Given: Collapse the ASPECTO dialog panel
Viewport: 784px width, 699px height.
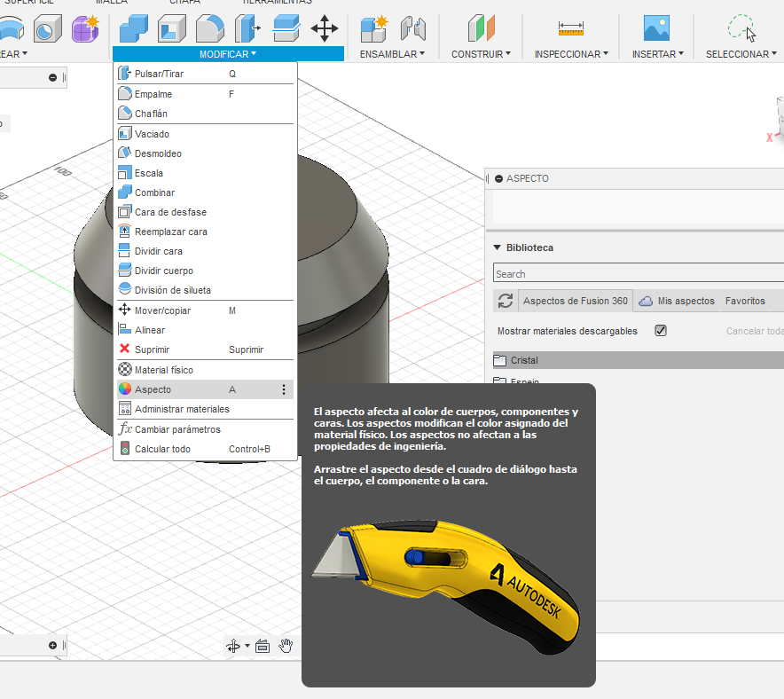Looking at the screenshot, I should click(x=497, y=178).
